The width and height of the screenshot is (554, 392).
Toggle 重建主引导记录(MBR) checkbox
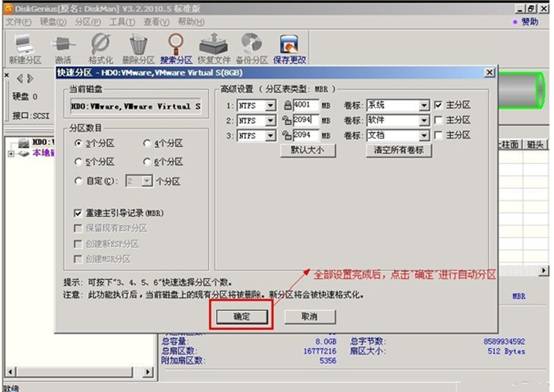[78, 213]
